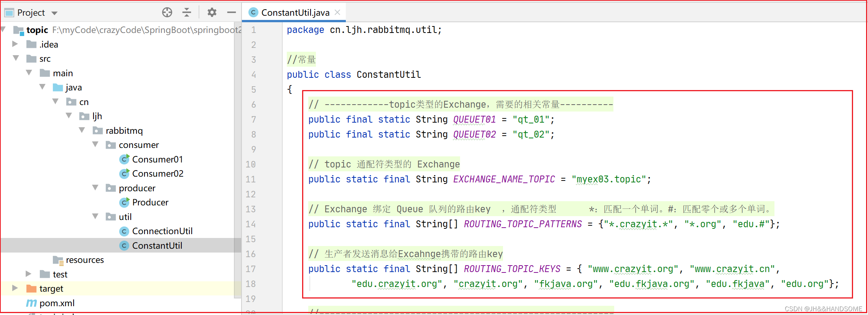
Task: Click the ConnectionUtil class icon
Action: (124, 231)
